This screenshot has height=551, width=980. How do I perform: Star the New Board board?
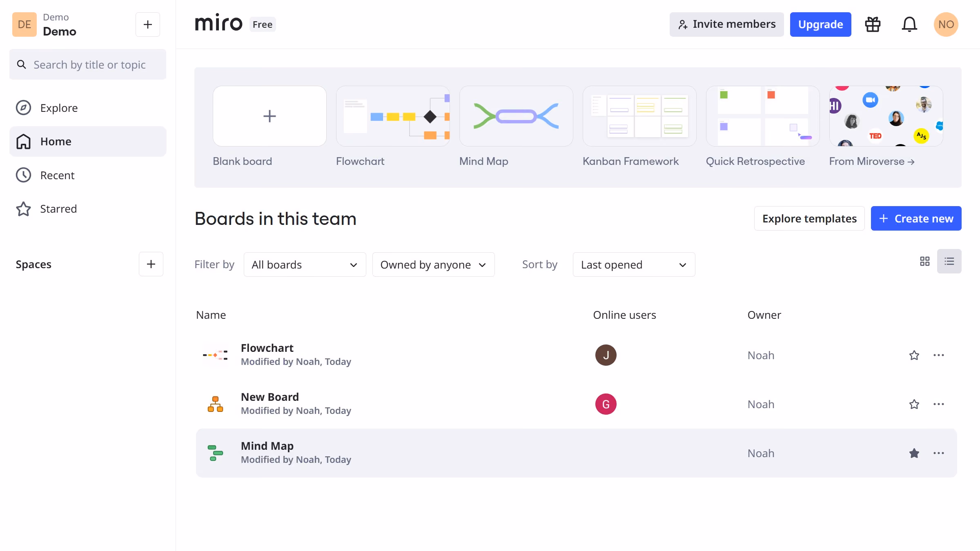(914, 404)
